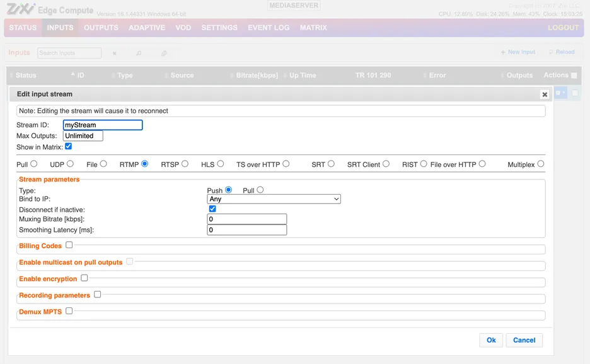The width and height of the screenshot is (590, 364).
Task: Open the STATUS tab
Action: pos(23,28)
